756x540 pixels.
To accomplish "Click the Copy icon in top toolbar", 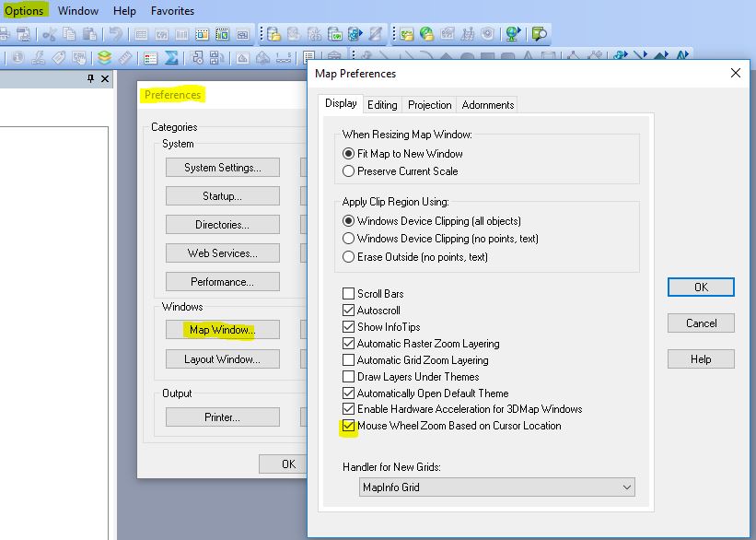I will click(x=69, y=34).
